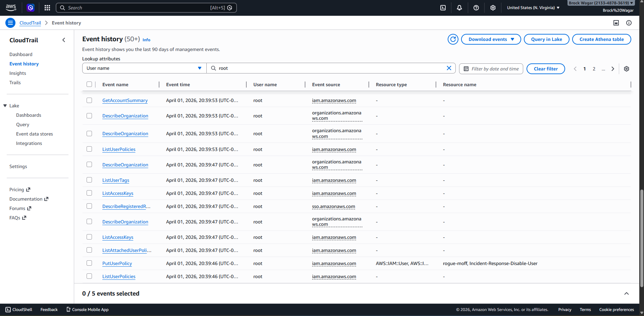Open the Trails page from the sidebar
Viewport: 644px width, 316px height.
[x=15, y=82]
